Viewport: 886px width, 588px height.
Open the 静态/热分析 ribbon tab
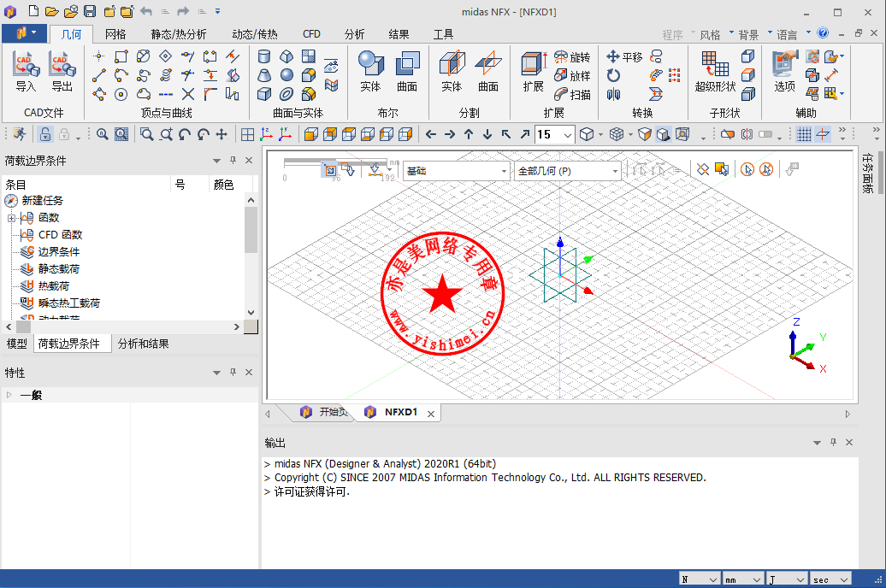coord(179,34)
